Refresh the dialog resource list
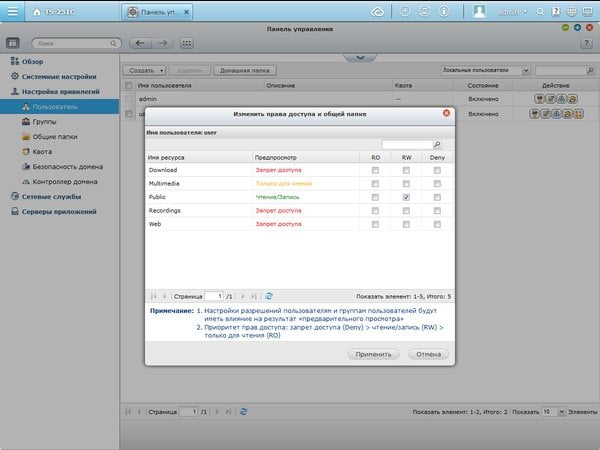The width and height of the screenshot is (600, 450). (x=269, y=296)
